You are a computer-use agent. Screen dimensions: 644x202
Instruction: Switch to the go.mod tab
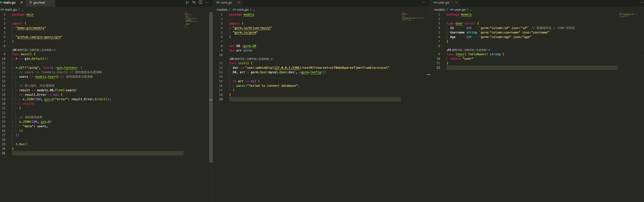pos(39,2)
